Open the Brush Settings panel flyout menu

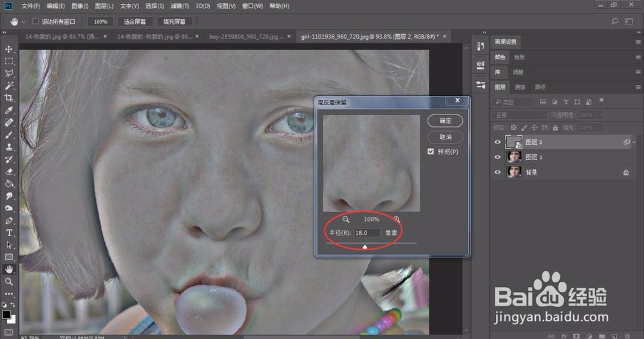(638, 42)
